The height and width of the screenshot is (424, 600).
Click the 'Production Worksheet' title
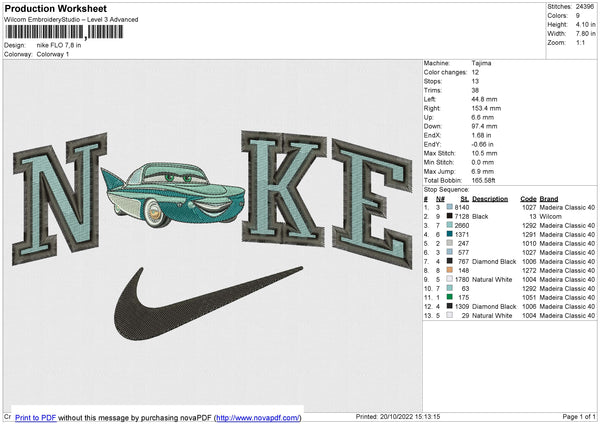tap(55, 8)
